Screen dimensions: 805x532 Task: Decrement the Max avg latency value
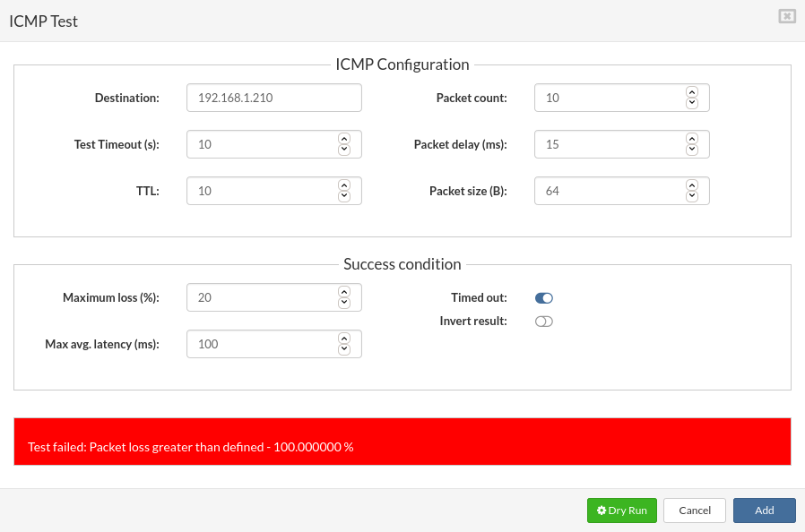click(x=343, y=348)
